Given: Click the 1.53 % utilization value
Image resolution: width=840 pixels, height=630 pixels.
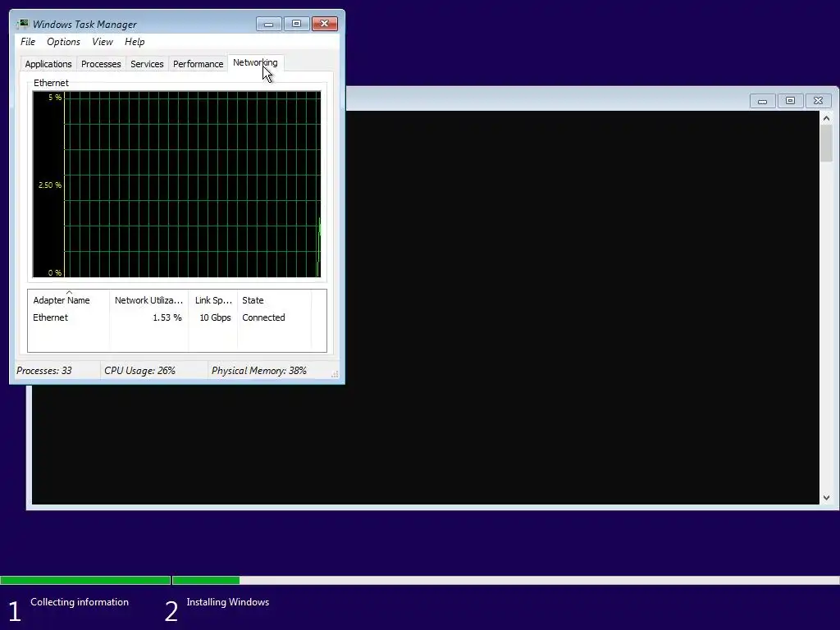Looking at the screenshot, I should tap(167, 317).
